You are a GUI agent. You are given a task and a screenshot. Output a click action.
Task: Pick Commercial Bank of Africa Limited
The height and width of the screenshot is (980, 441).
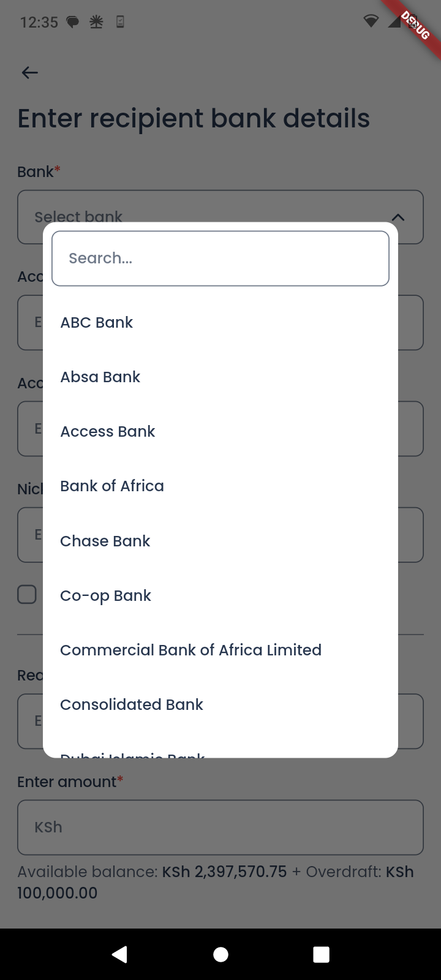click(190, 650)
